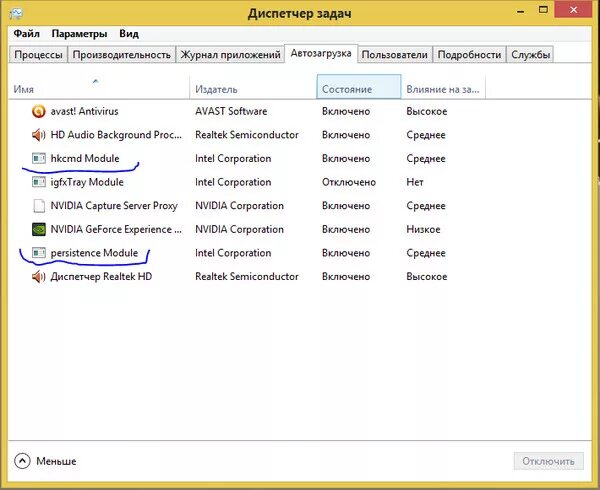600x490 pixels.
Task: Open the Файл menu
Action: [x=26, y=34]
